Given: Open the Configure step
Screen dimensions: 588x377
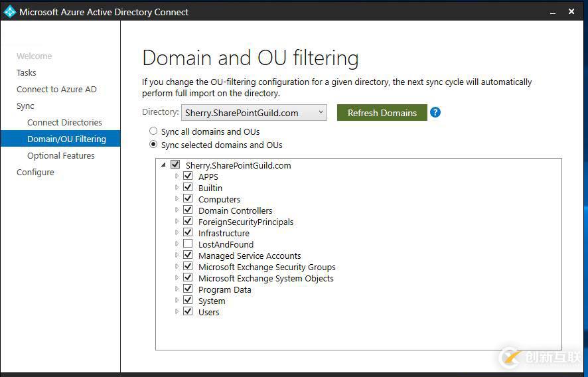Looking at the screenshot, I should coord(35,172).
